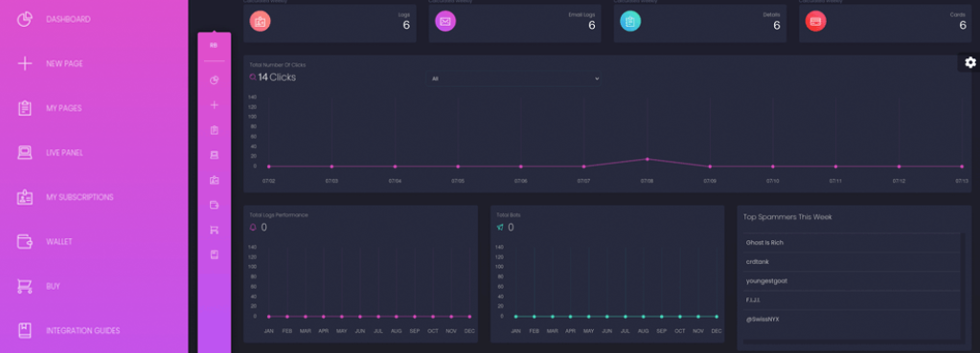Open Buy in the wide sidebar
This screenshot has height=353, width=980.
(38, 286)
